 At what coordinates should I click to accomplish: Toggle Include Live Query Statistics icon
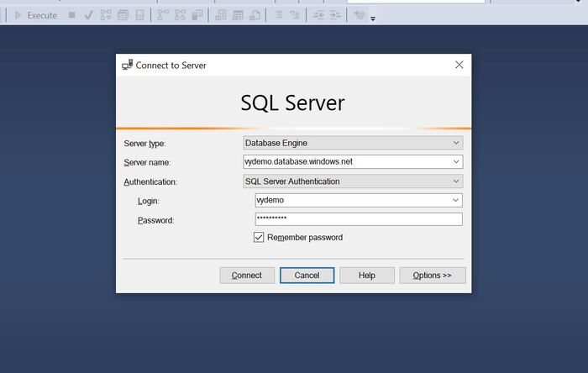pyautogui.click(x=180, y=15)
